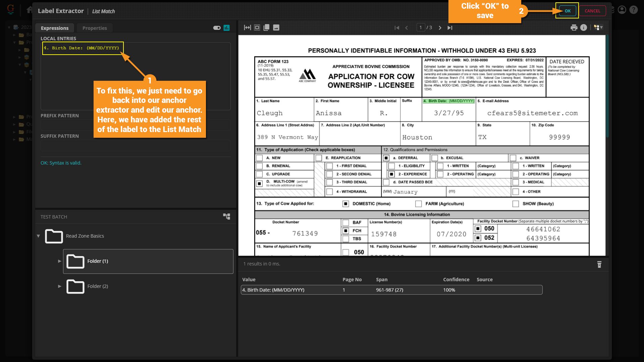Click the fit-page selection icon

[x=257, y=27]
